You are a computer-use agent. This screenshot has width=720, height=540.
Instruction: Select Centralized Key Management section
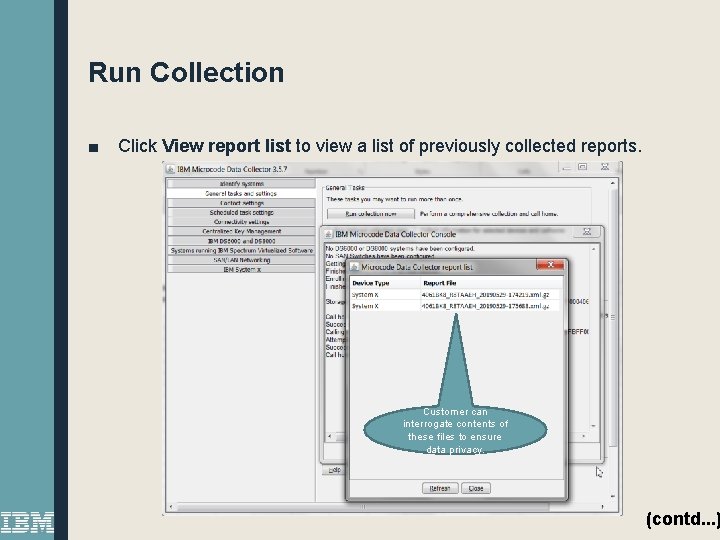pos(242,231)
